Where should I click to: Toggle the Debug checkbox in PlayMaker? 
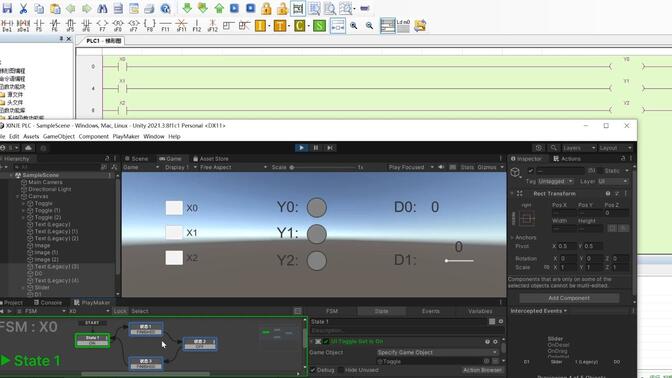(x=313, y=370)
